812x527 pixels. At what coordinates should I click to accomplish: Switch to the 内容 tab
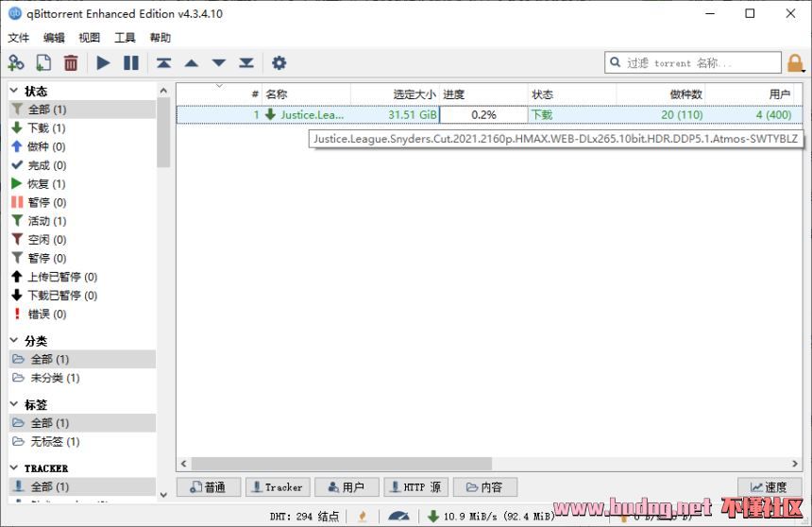(x=484, y=487)
